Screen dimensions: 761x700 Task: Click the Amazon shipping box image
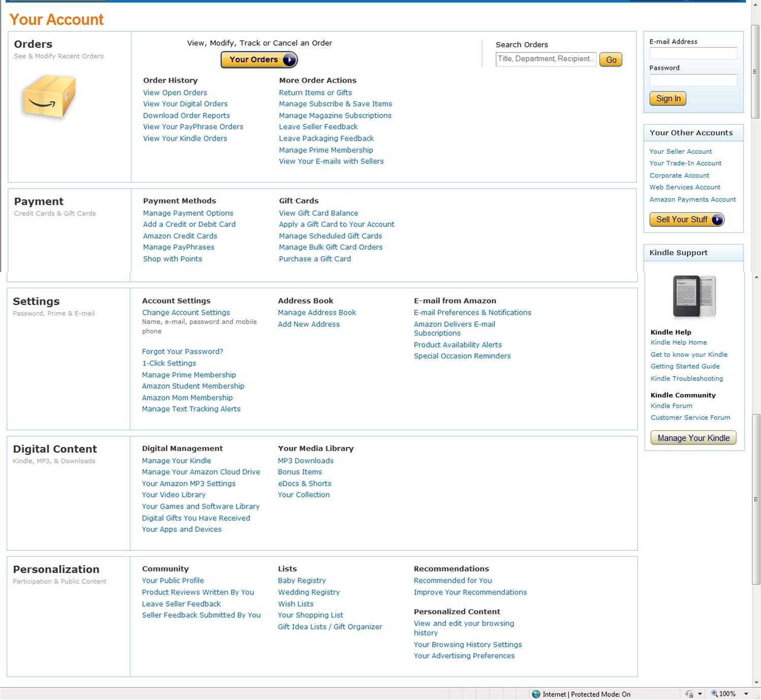pos(49,96)
